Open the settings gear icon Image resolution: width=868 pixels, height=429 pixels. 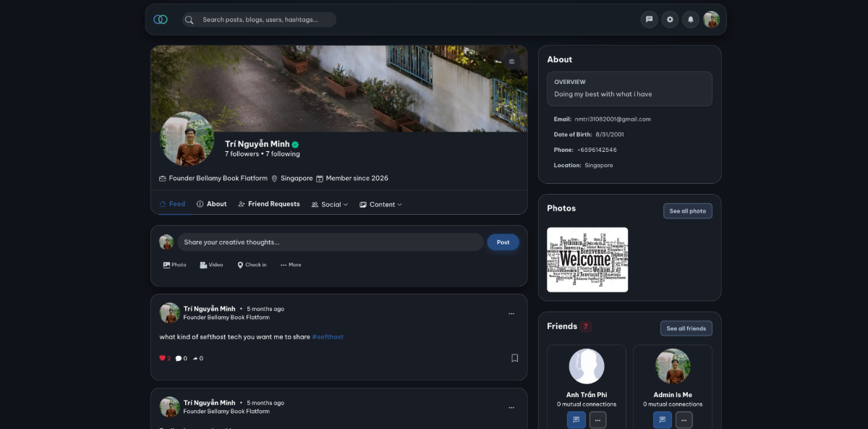670,20
